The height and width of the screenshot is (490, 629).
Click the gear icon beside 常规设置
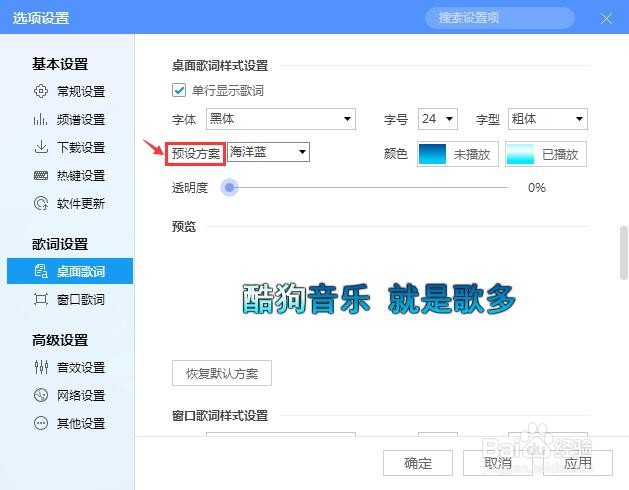[x=41, y=91]
